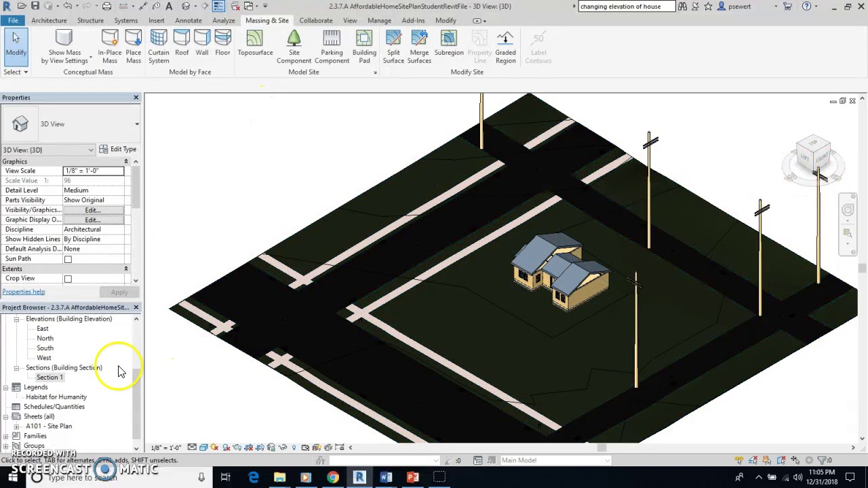Click the help search box in title bar
This screenshot has height=488, width=868.
tap(625, 6)
